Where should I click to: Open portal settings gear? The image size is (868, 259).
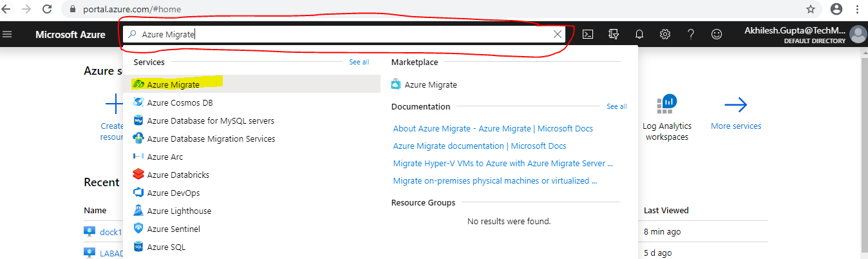(665, 34)
